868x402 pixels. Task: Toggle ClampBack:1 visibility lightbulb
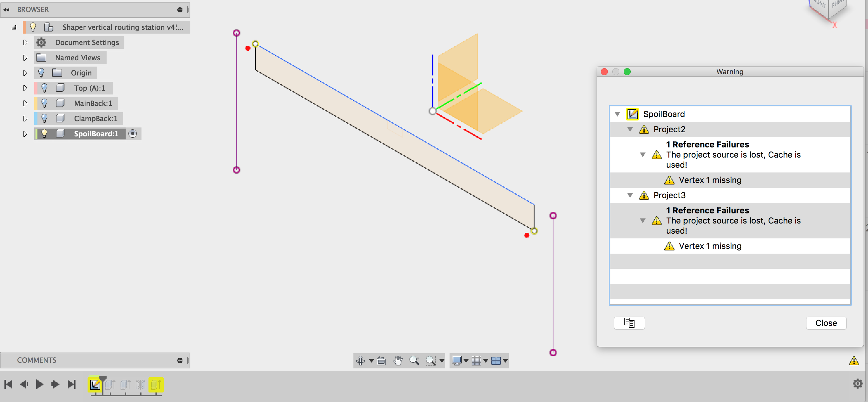coord(44,118)
